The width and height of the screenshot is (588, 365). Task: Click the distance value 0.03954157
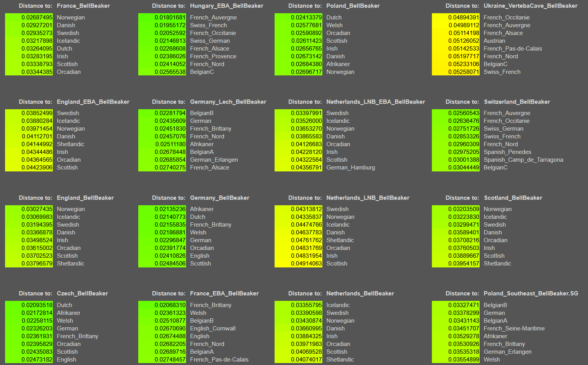click(464, 264)
